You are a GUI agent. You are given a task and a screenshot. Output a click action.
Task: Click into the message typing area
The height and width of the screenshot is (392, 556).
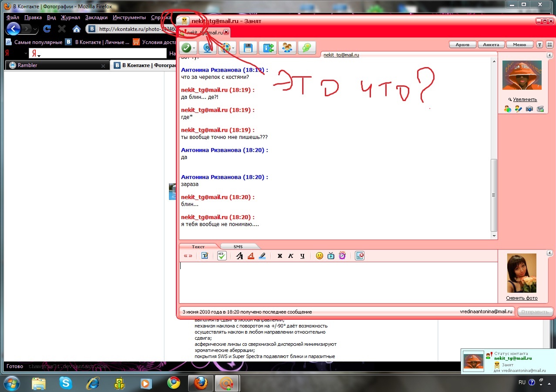tap(338, 282)
